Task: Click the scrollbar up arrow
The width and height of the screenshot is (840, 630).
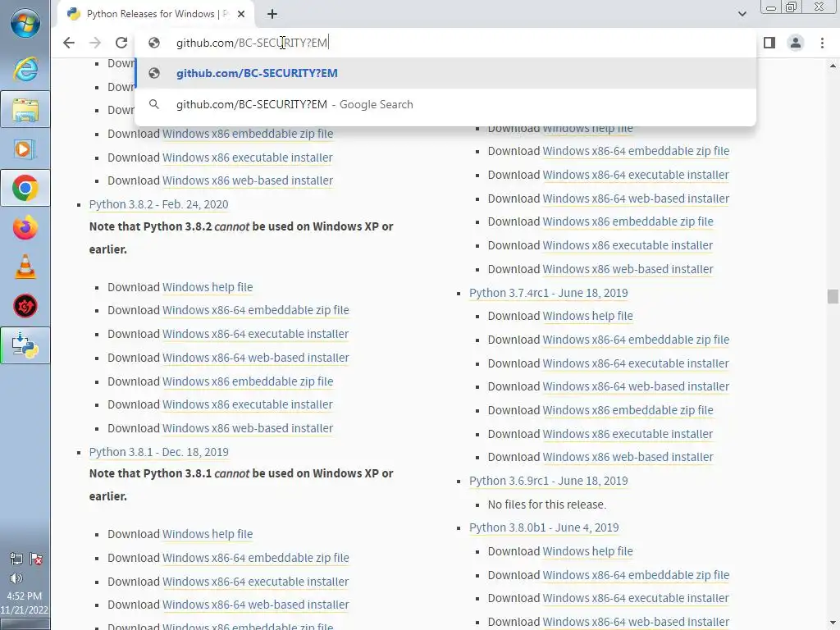Action: (x=833, y=66)
